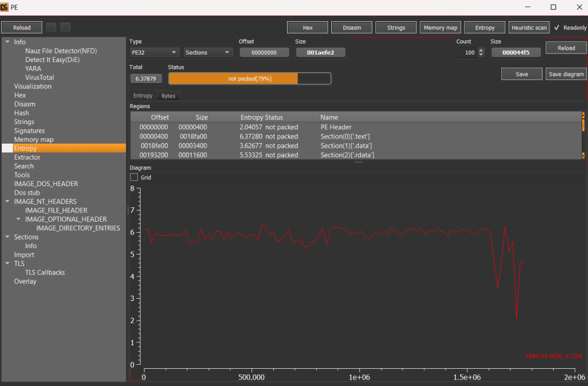
Task: Select the Entropy tab
Action: pos(143,96)
